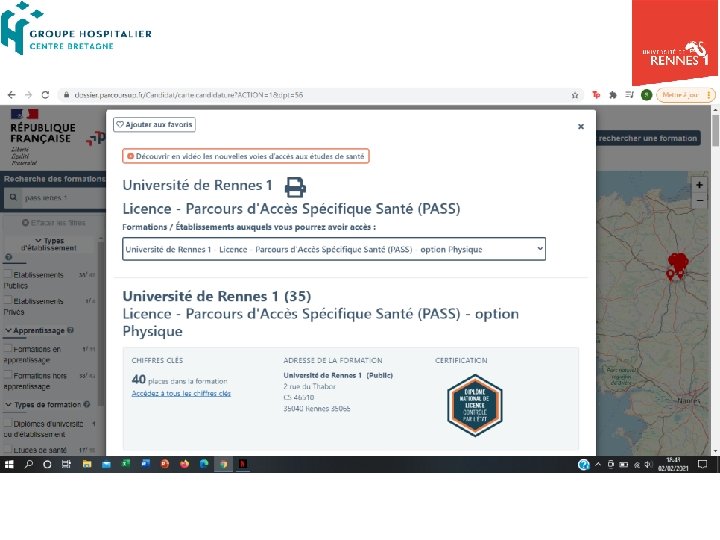Click the formations search magnifier
The height and width of the screenshot is (540, 720).
point(13,197)
